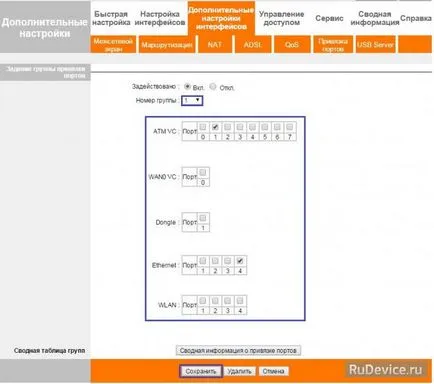Select the Вкл. radio button
This screenshot has width=434, height=384.
[x=188, y=86]
